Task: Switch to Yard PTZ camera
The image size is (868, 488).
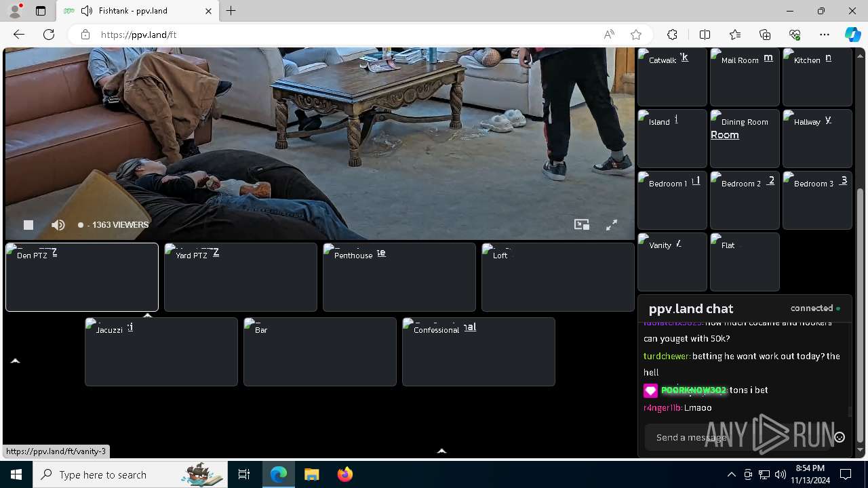Action: pos(241,277)
